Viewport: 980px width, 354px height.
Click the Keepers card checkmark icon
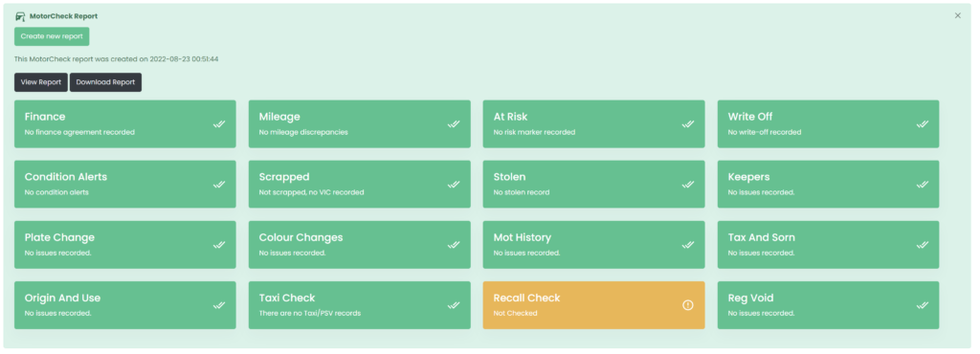pos(922,185)
